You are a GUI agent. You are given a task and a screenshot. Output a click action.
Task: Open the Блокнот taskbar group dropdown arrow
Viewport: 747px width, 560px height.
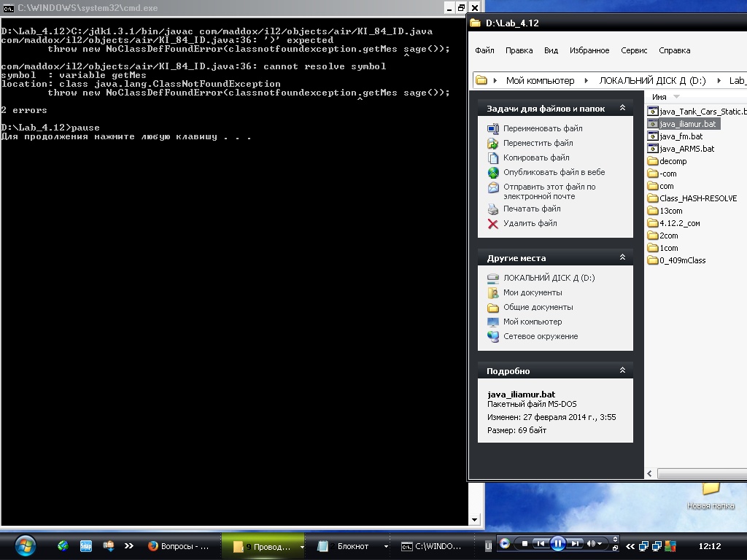386,547
